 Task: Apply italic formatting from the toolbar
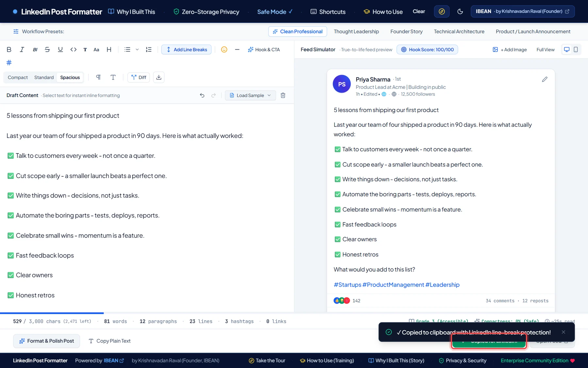pyautogui.click(x=22, y=50)
